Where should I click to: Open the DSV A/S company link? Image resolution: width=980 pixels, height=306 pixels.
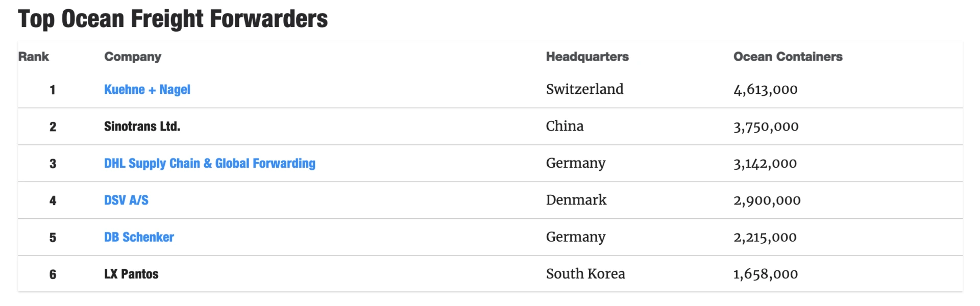pyautogui.click(x=126, y=200)
